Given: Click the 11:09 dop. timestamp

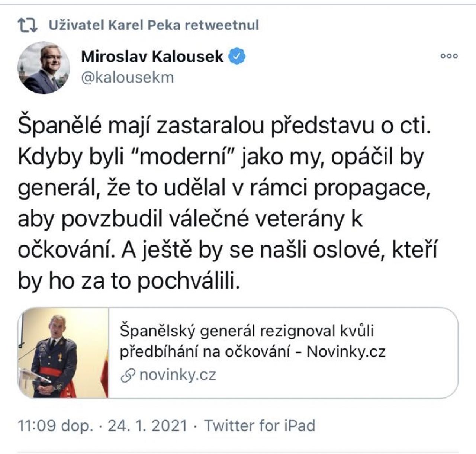Looking at the screenshot, I should point(55,425).
